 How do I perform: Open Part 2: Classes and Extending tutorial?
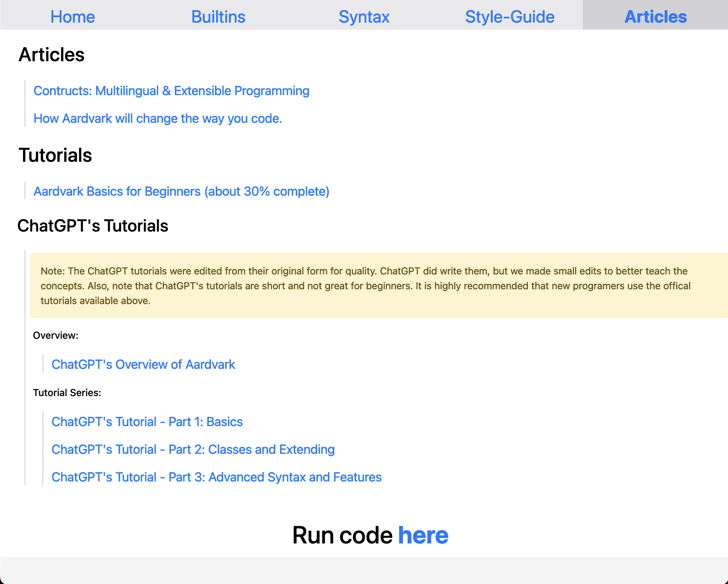(193, 450)
